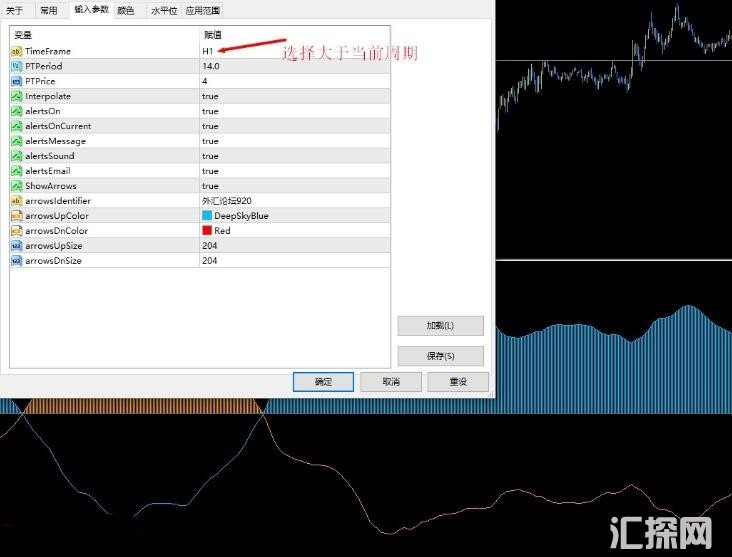Toggle the ShowArrows true value
Screen dimensions: 732x557
210,186
